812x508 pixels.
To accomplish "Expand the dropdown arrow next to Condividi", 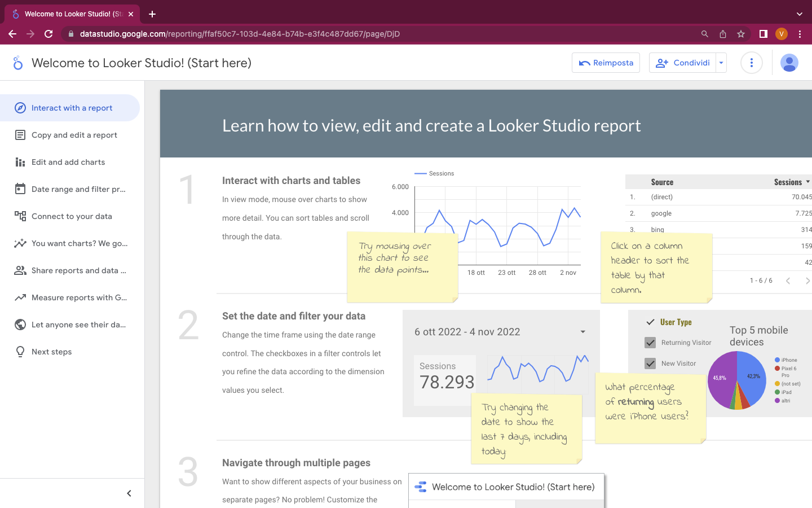I will tap(721, 63).
